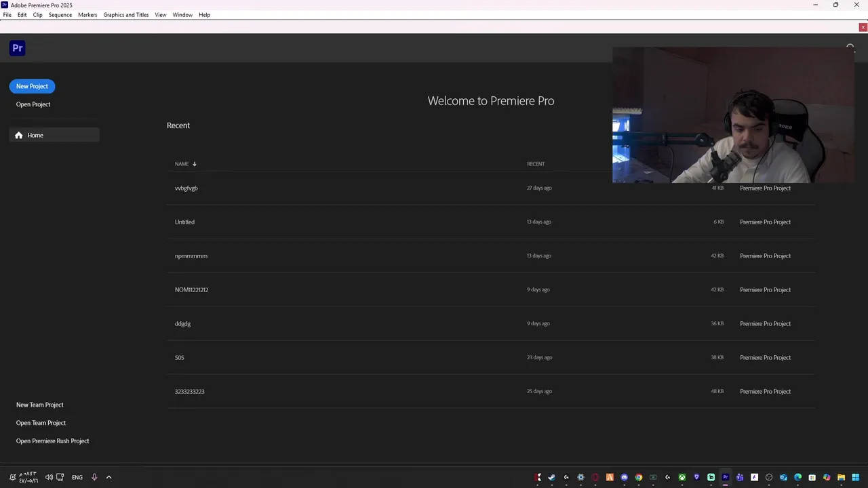This screenshot has height=488, width=868.
Task: Click the taskbar clock and date
Action: [x=29, y=477]
